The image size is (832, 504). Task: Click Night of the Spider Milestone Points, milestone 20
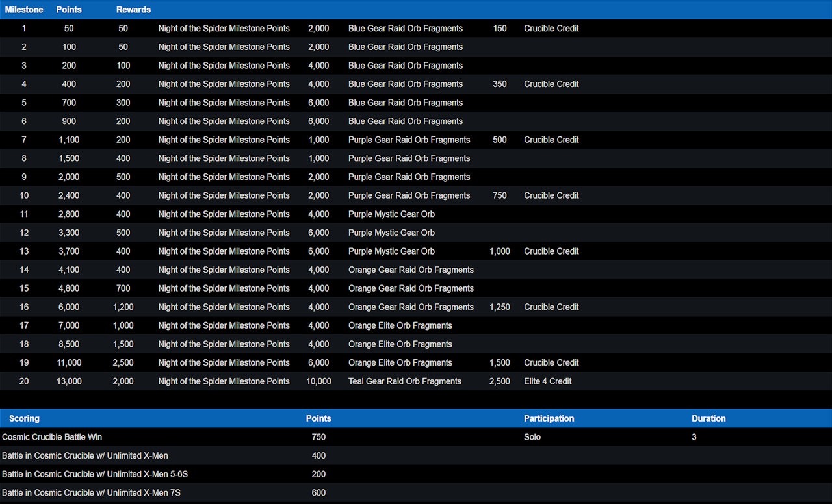coord(224,381)
